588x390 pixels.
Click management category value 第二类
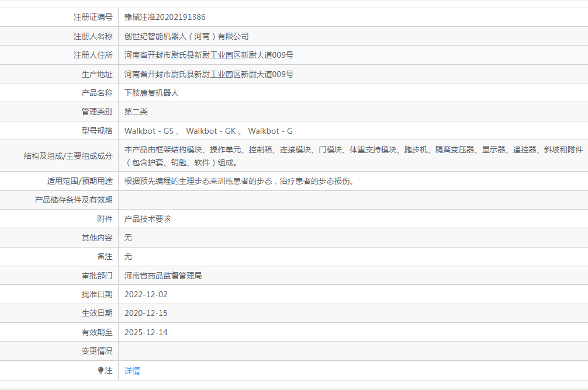coord(136,112)
